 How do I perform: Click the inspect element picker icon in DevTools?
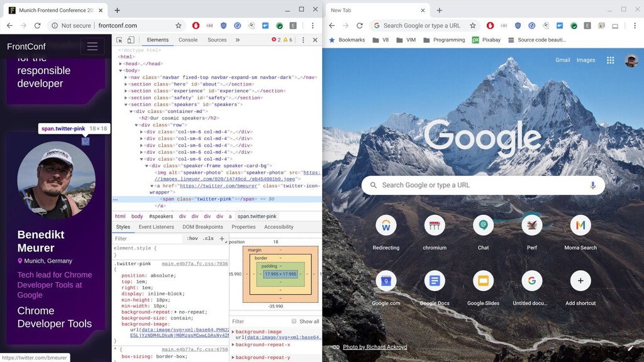119,40
